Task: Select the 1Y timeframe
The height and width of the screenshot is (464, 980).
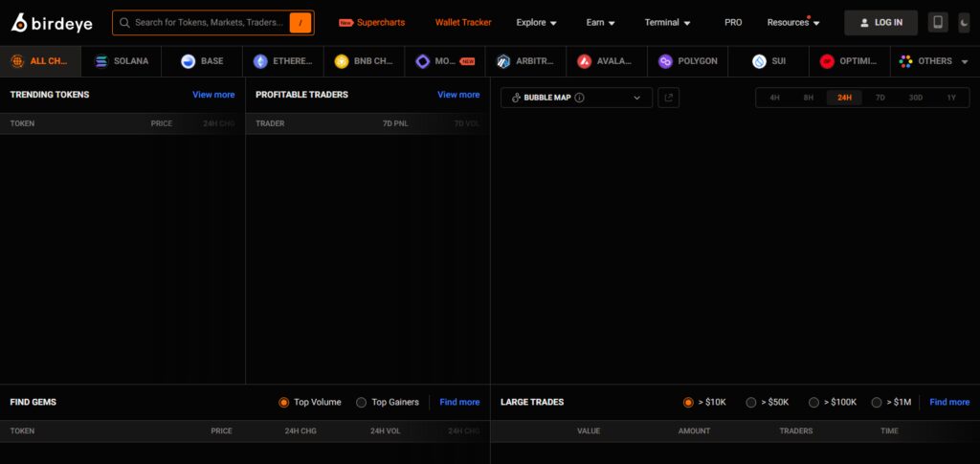Action: click(x=951, y=98)
